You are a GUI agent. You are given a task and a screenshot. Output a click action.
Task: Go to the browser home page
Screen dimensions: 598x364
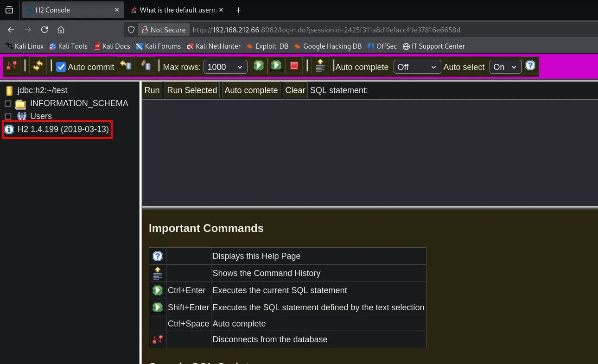[x=61, y=30]
